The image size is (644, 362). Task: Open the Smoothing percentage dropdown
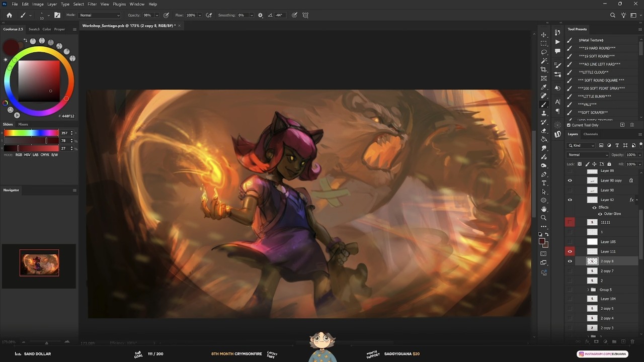pyautogui.click(x=251, y=15)
